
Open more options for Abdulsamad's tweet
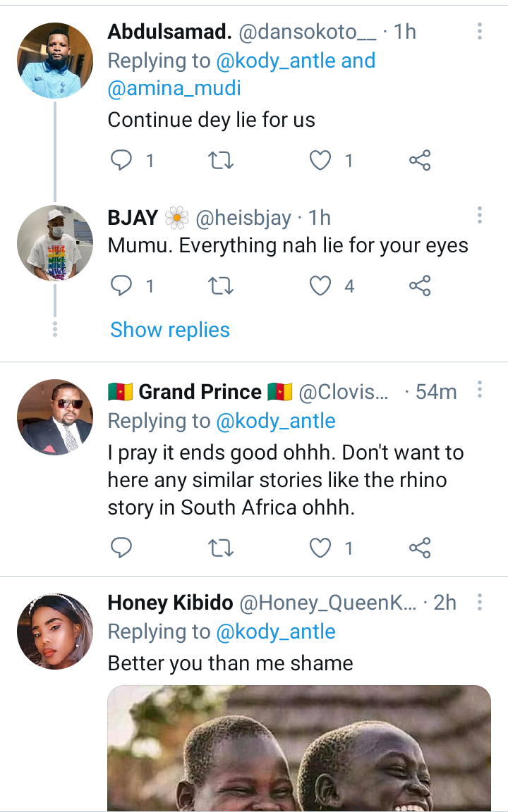[480, 31]
